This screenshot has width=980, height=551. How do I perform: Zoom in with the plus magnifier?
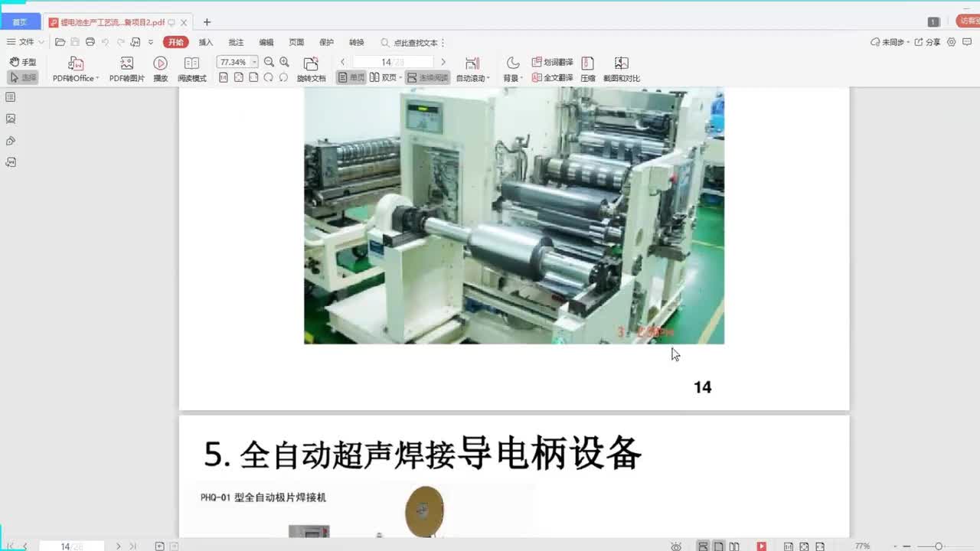(x=284, y=62)
